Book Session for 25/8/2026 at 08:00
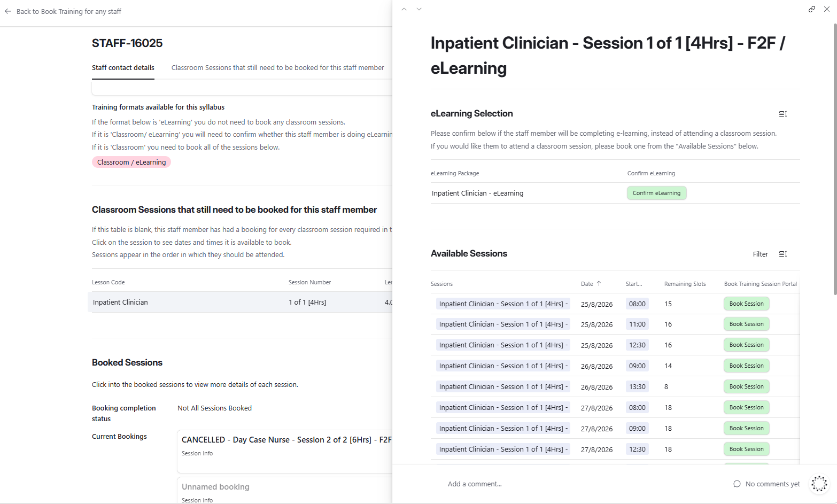The image size is (837, 504). coord(747,304)
